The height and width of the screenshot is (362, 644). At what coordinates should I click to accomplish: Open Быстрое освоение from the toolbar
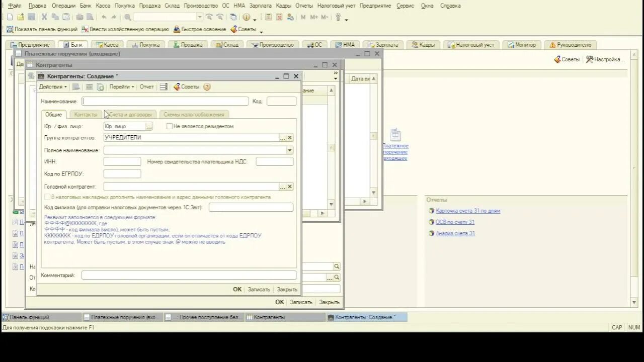[x=200, y=29]
